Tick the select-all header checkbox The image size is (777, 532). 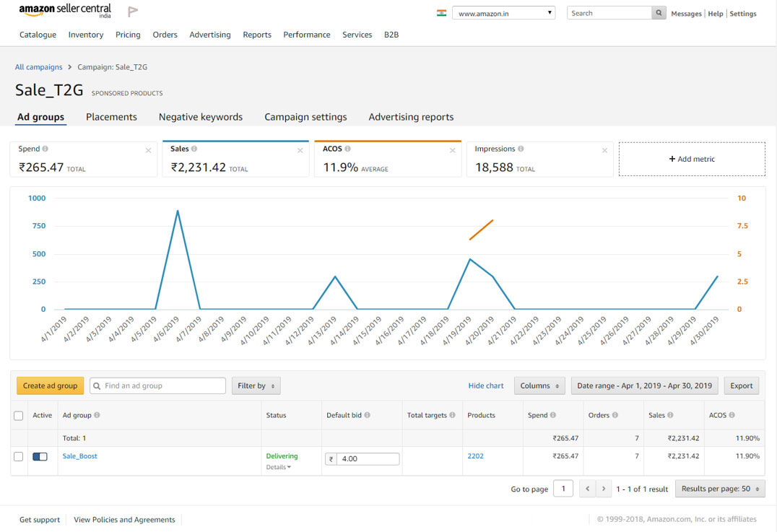(19, 415)
